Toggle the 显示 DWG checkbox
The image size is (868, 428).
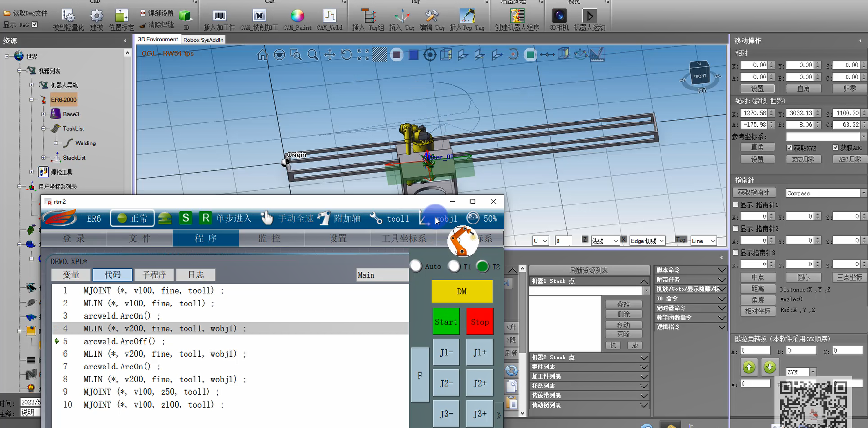(x=35, y=24)
